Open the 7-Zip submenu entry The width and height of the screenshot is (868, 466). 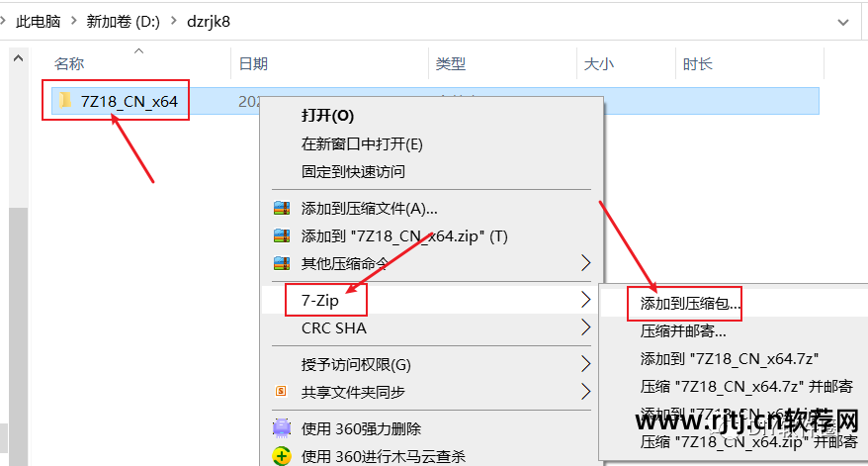(x=320, y=301)
